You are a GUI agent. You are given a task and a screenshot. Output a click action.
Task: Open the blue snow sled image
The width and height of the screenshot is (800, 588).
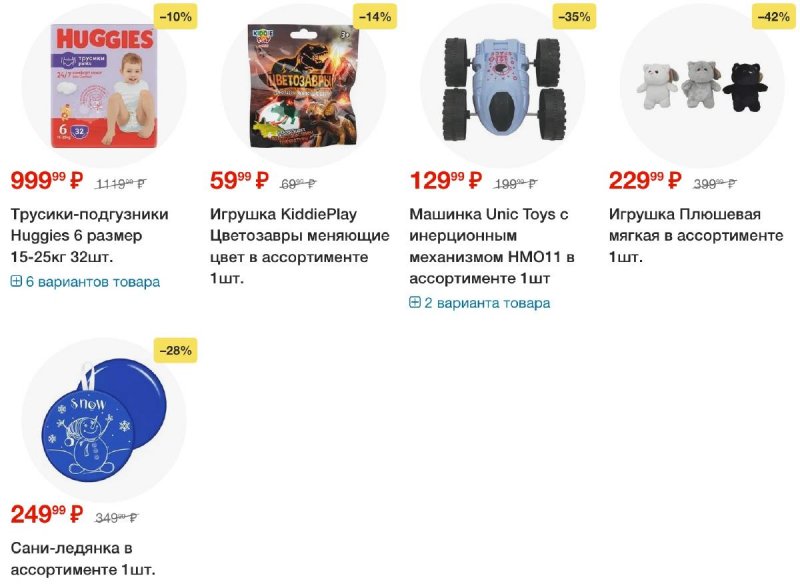coord(104,420)
